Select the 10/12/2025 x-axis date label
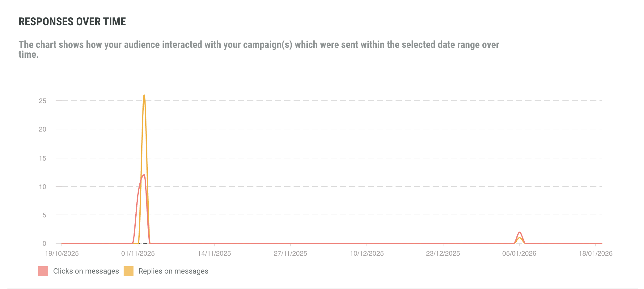The height and width of the screenshot is (289, 644). coord(366,253)
